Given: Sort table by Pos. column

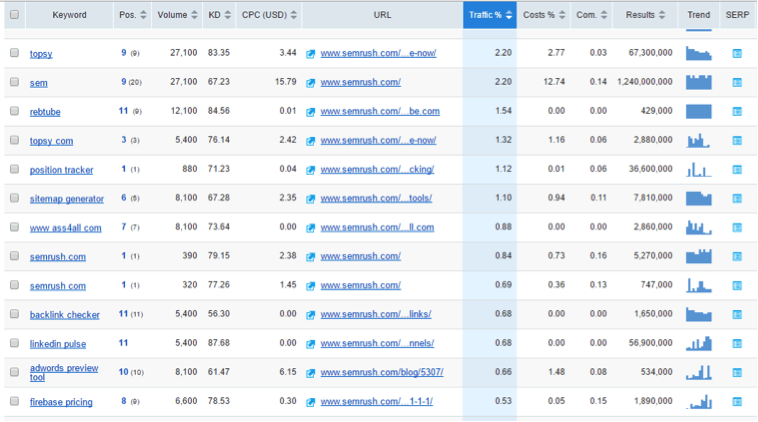Looking at the screenshot, I should pyautogui.click(x=132, y=15).
